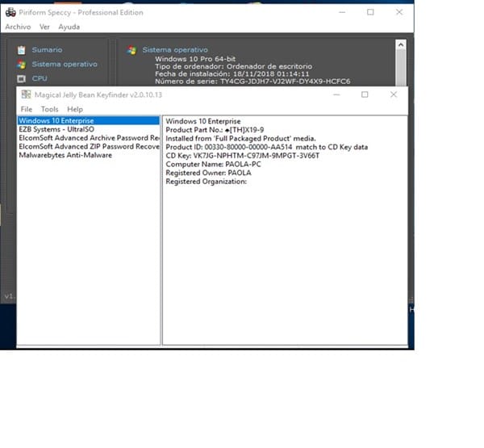
Task: Open the Sumario section link in Speccy
Action: point(47,50)
